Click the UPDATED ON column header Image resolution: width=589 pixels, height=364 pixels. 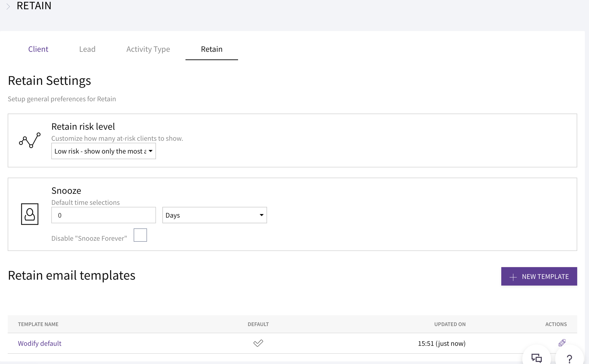tap(450, 324)
